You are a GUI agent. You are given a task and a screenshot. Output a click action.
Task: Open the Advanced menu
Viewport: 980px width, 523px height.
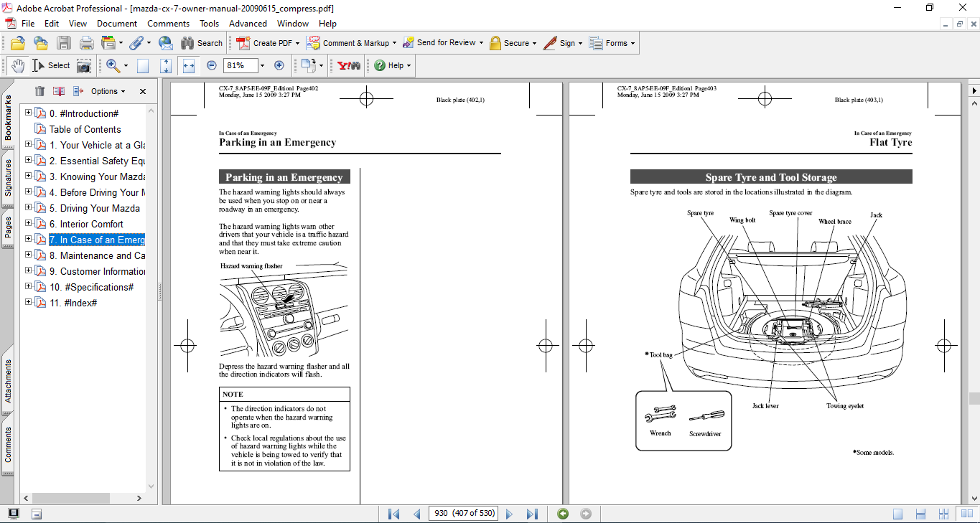coord(248,24)
